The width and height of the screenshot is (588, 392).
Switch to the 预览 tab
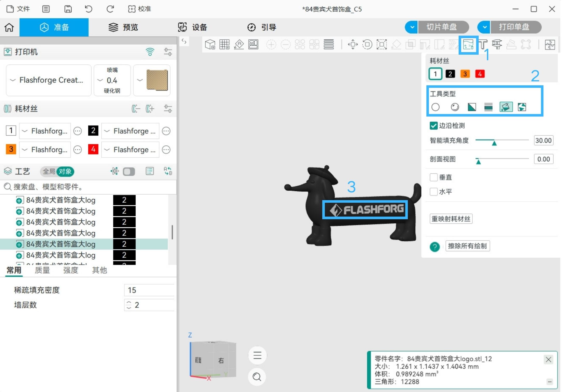123,27
